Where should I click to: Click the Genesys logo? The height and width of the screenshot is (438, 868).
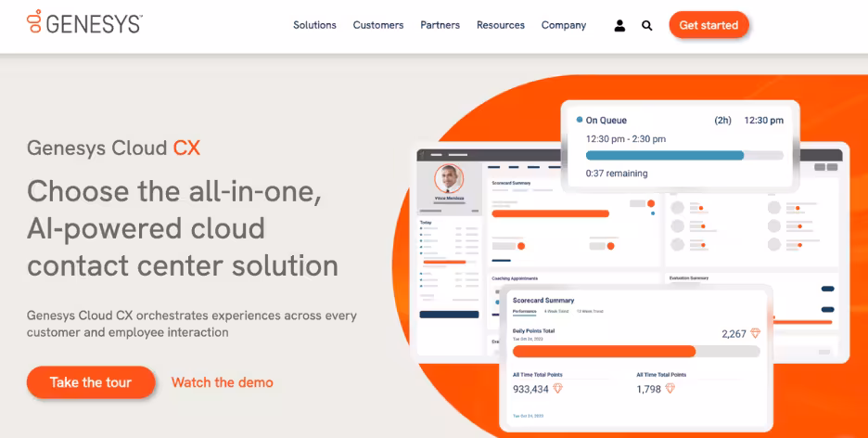click(84, 22)
